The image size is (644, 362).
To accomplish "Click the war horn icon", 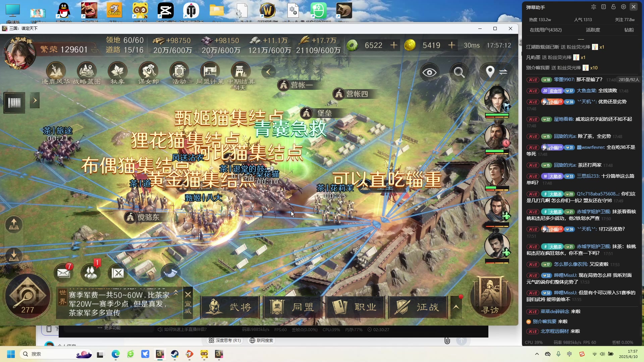I will point(170,273).
